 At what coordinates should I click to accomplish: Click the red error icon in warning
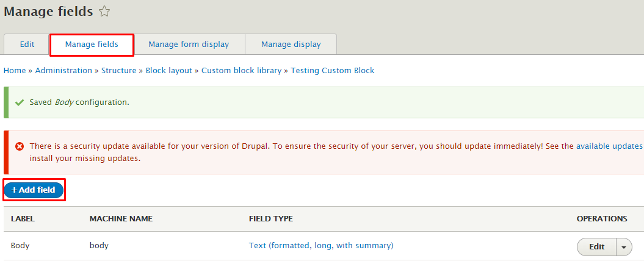click(x=20, y=146)
